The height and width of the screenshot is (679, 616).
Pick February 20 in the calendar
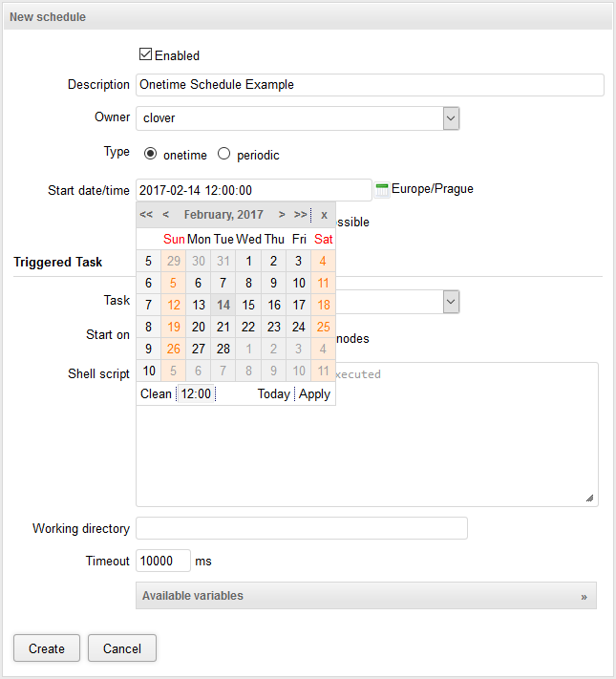tap(198, 327)
